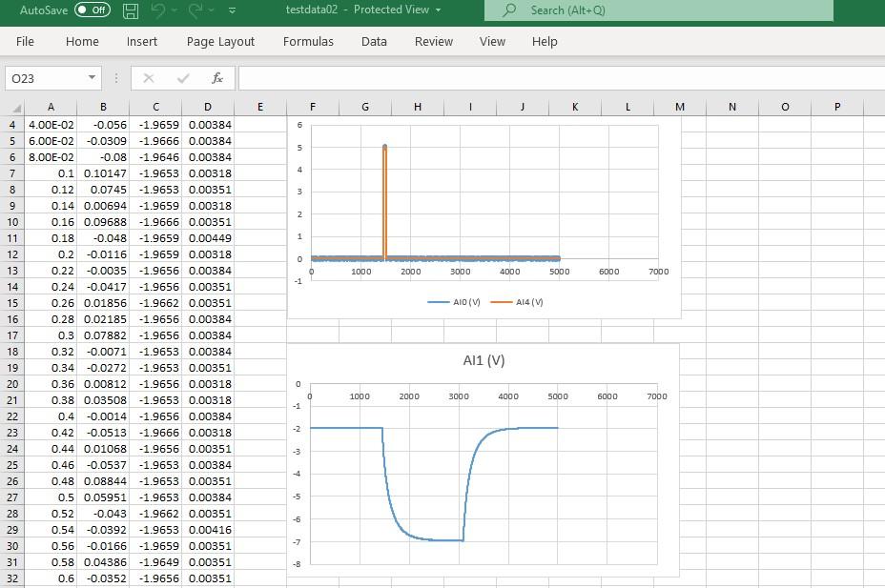Open the Customize Quick Access Toolbar dropdown
Viewport: 885px width, 588px height.
point(231,10)
